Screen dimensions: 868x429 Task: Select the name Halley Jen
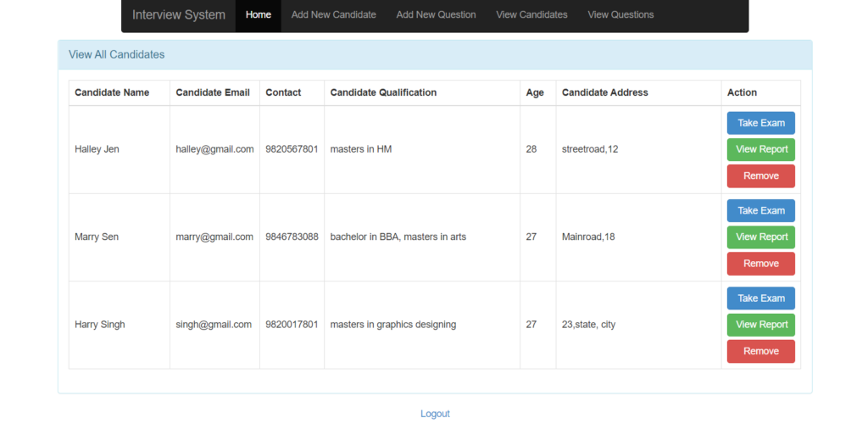[x=97, y=149]
